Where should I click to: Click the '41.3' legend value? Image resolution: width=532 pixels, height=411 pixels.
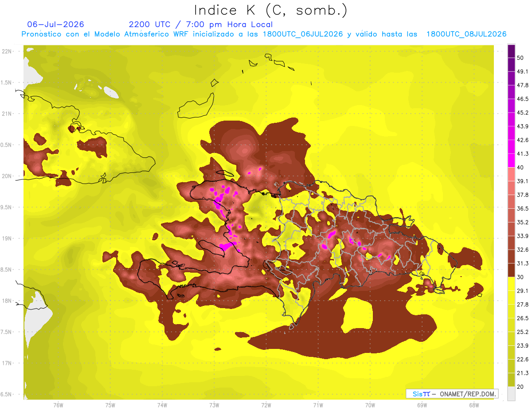click(523, 154)
